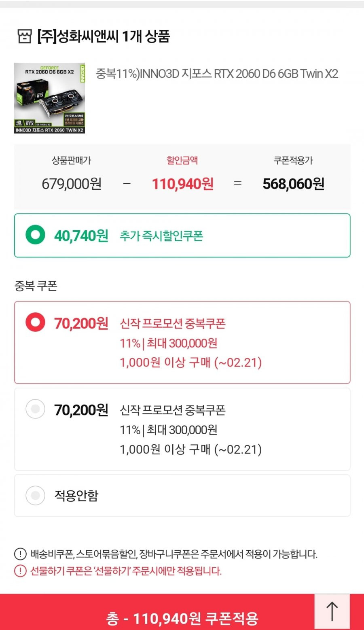Tap the store icon beside 성화씨앤씨

[24, 36]
